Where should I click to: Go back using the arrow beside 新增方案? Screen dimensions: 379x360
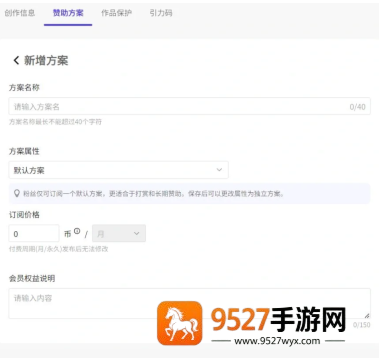(x=16, y=60)
